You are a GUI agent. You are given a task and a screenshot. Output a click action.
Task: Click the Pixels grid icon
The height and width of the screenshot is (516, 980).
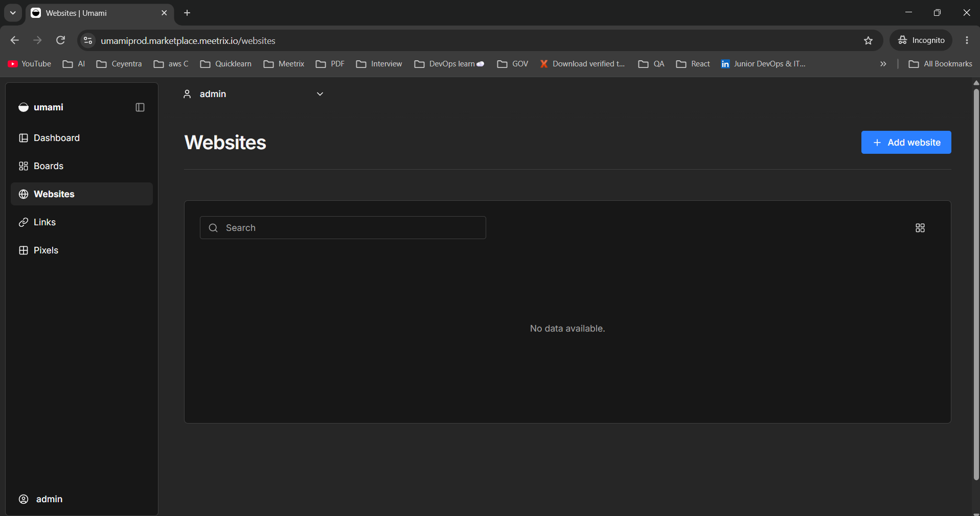pyautogui.click(x=24, y=250)
